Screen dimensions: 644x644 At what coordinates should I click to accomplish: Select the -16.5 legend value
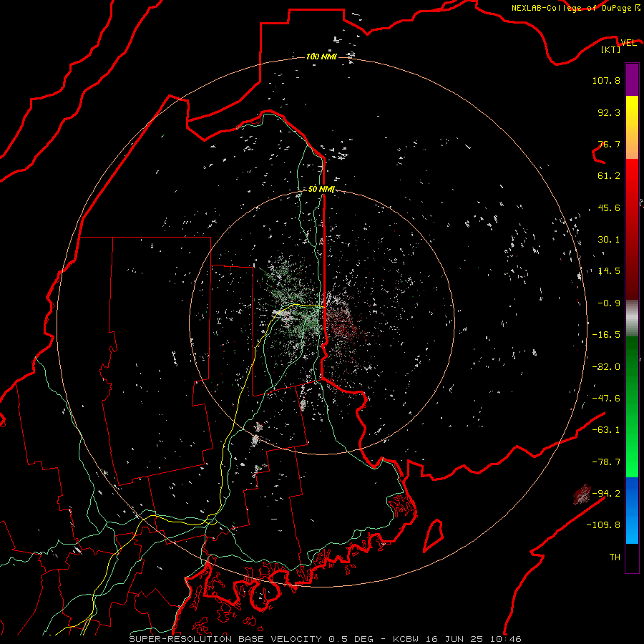[x=606, y=335]
